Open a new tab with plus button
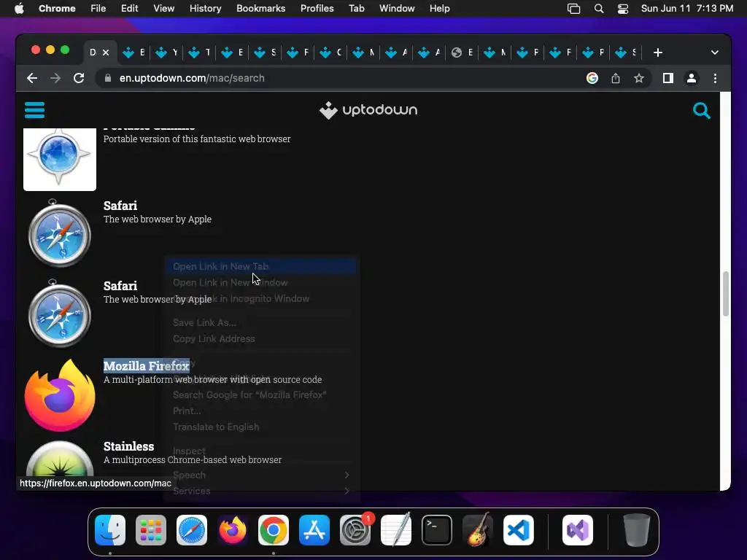747x560 pixels. point(658,52)
